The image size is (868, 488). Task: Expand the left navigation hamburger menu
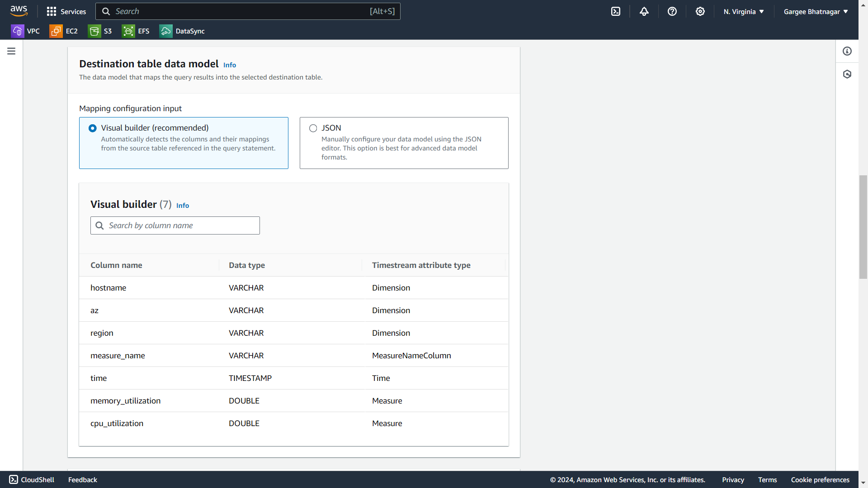11,51
